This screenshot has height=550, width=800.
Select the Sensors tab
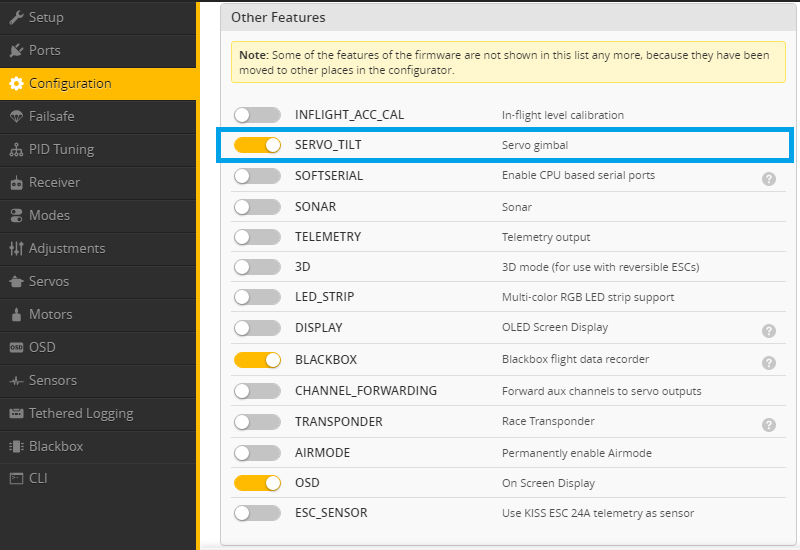52,380
